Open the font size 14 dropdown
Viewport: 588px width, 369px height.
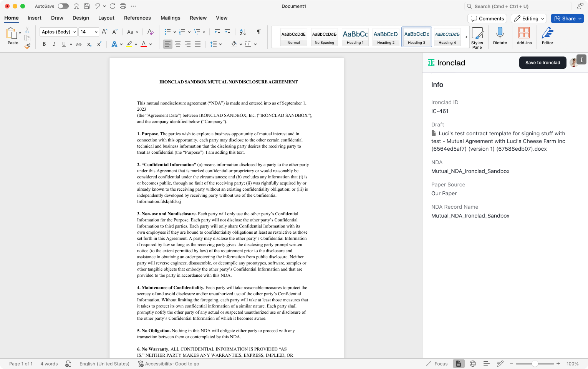(89, 32)
